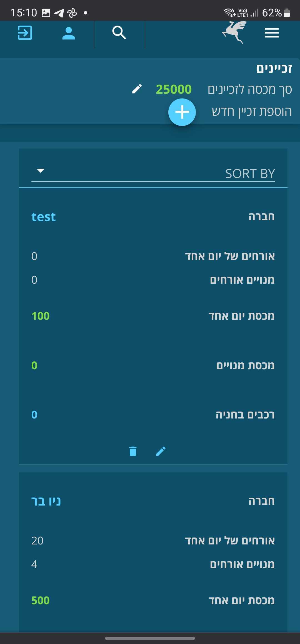Tap ניו בר one-day quota value 500
300x644 pixels.
pos(41,600)
